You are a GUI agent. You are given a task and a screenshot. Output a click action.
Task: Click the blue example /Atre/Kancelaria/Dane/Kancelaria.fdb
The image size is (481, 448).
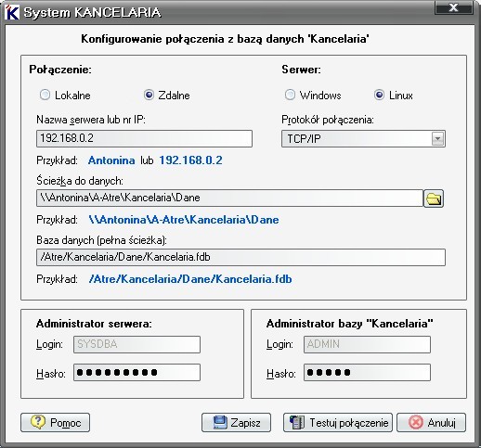[190, 279]
